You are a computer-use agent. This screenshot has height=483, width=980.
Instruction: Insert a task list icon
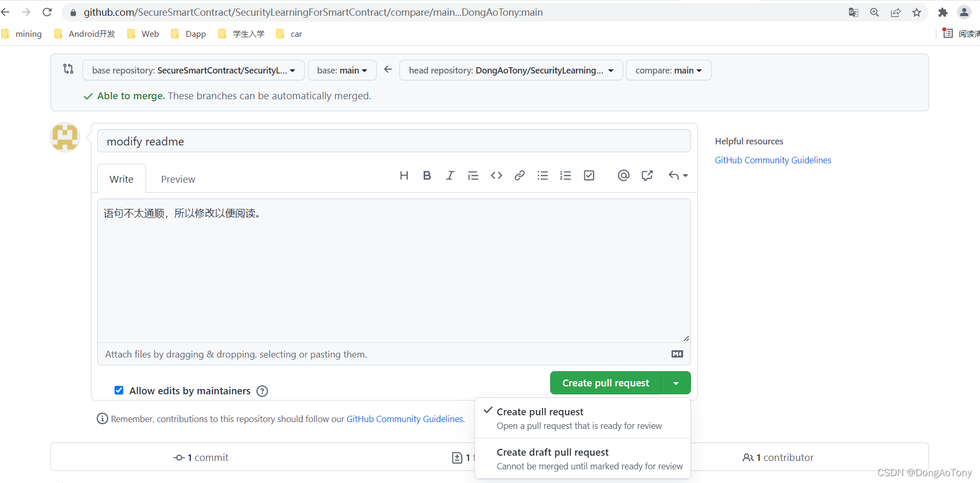coord(589,175)
